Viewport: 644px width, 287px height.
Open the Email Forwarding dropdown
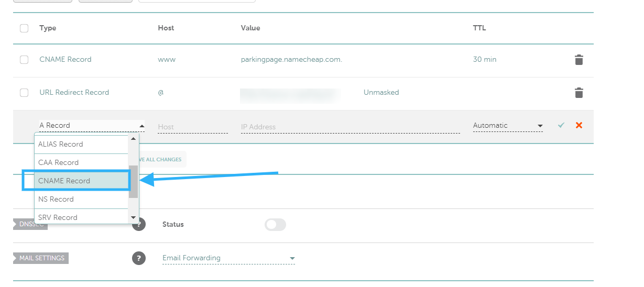click(228, 258)
